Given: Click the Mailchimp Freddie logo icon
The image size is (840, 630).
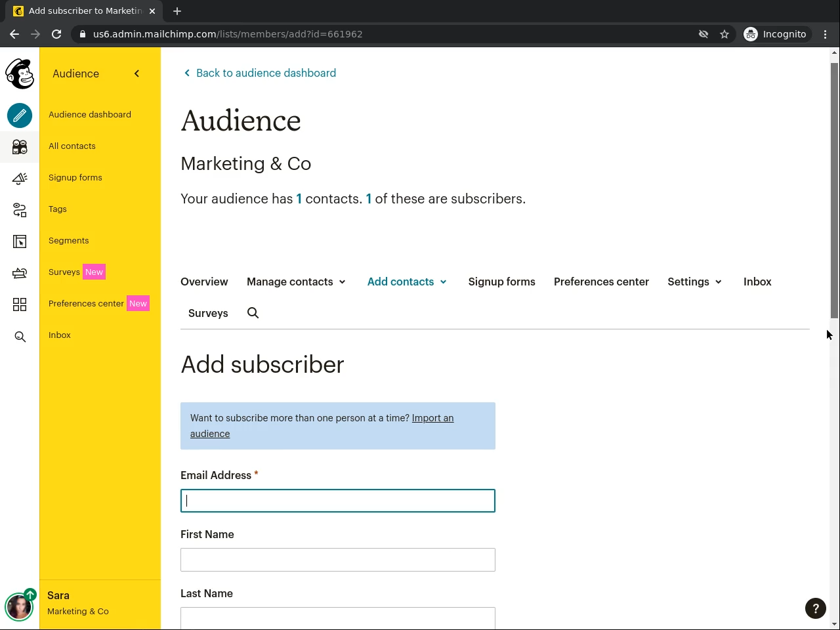Looking at the screenshot, I should click(20, 73).
